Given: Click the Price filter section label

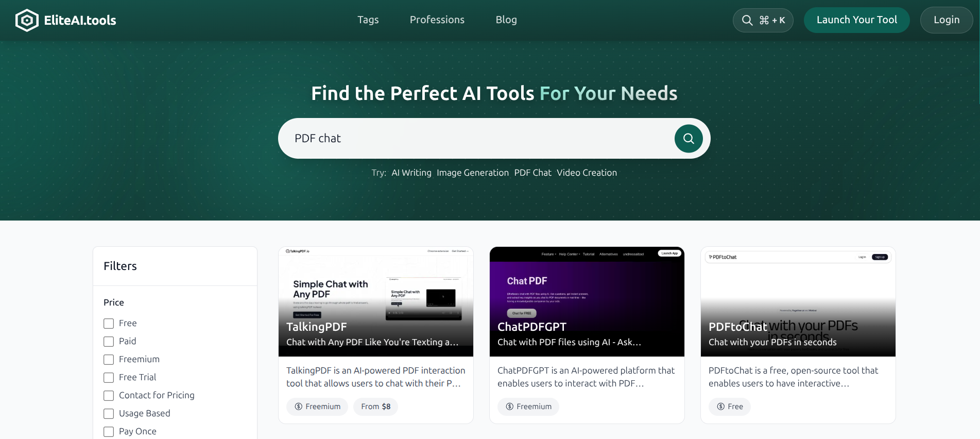Looking at the screenshot, I should 114,302.
